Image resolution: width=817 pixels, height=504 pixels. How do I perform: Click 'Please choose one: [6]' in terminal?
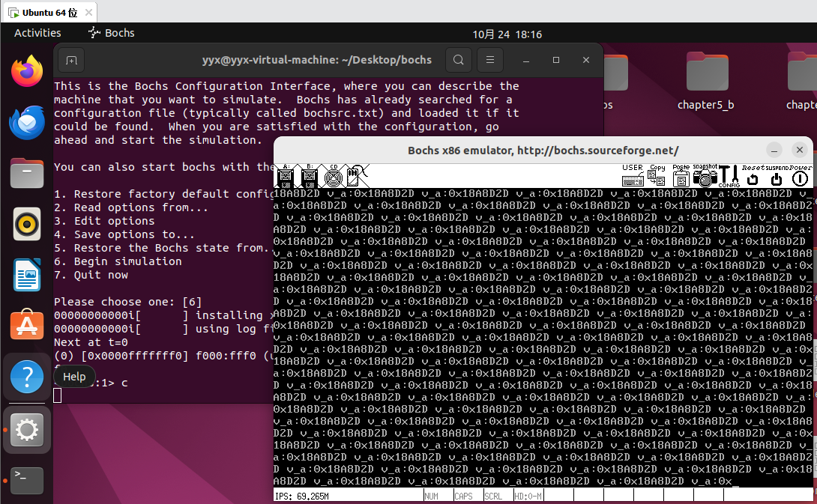[128, 302]
